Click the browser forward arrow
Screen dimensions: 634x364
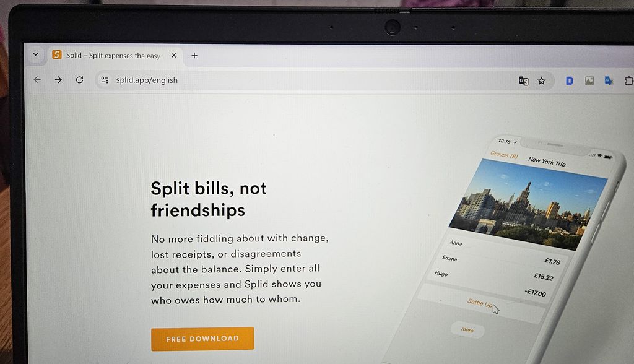click(x=58, y=80)
